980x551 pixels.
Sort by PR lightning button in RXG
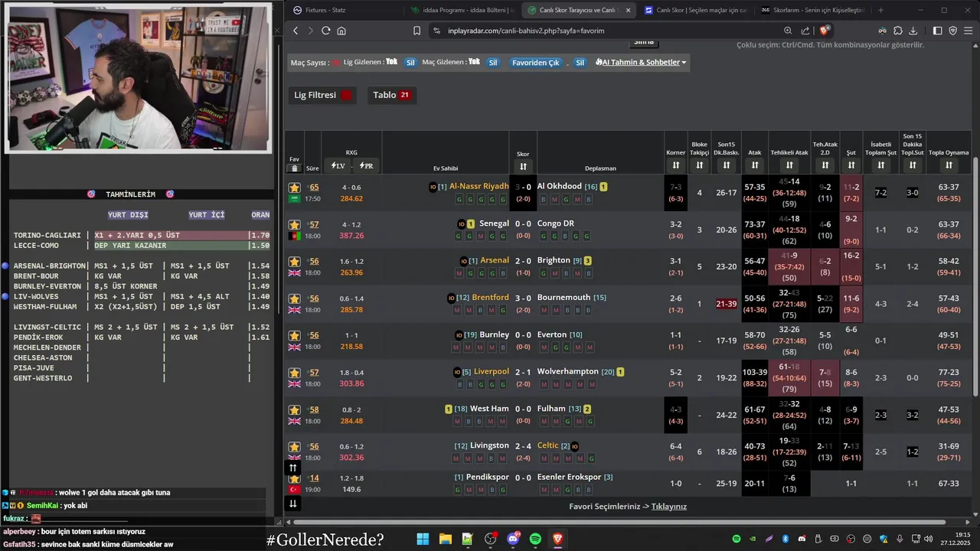tap(365, 165)
